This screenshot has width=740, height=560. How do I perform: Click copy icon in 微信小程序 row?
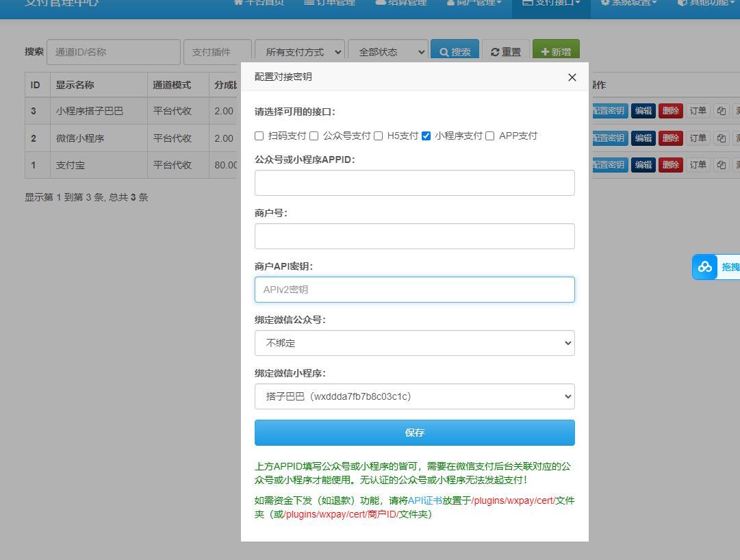[721, 138]
